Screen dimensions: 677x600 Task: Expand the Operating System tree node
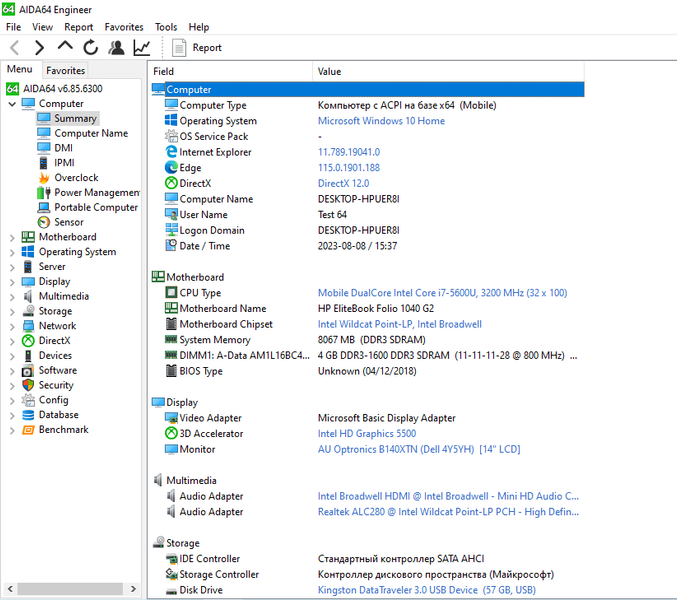coord(12,252)
